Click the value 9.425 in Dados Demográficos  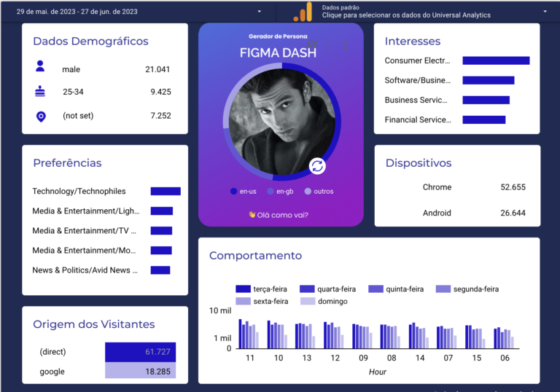160,92
